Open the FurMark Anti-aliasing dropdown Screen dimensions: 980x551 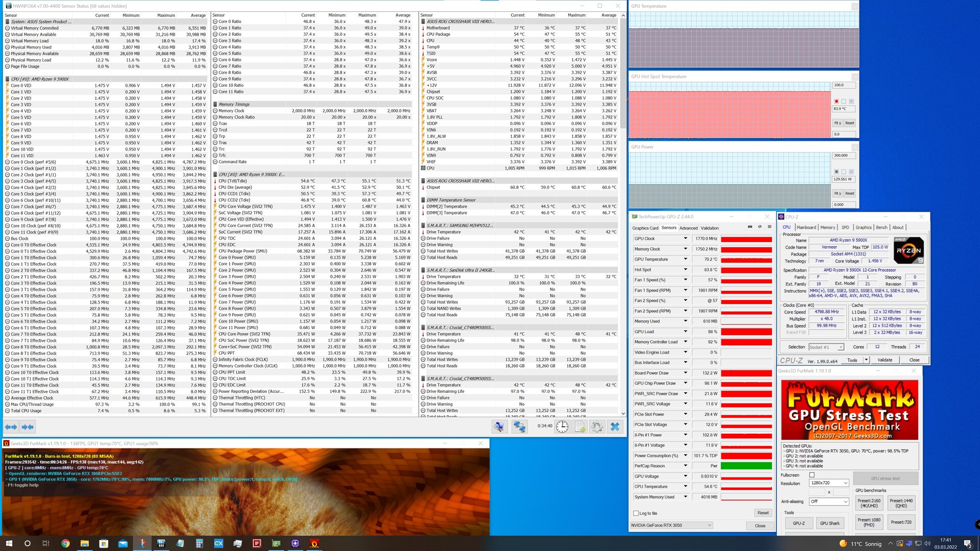[x=829, y=502]
